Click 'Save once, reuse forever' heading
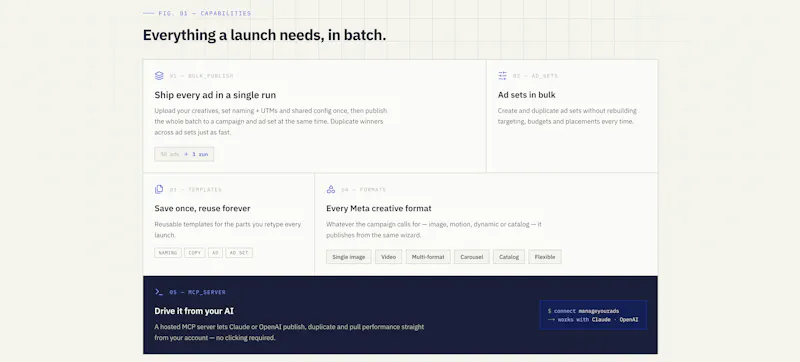This screenshot has width=800, height=362. click(x=203, y=208)
